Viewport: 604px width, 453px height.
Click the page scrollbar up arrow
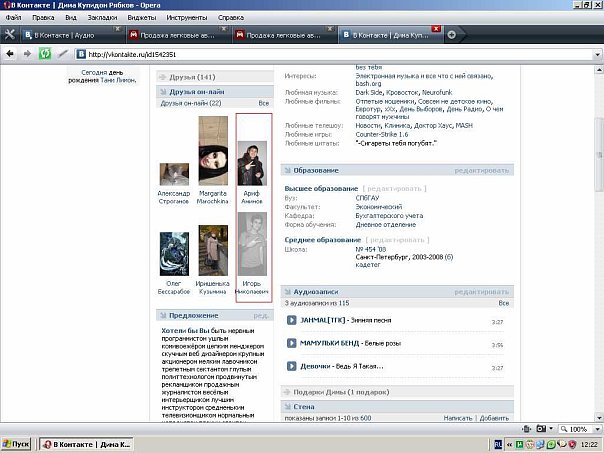[x=599, y=70]
